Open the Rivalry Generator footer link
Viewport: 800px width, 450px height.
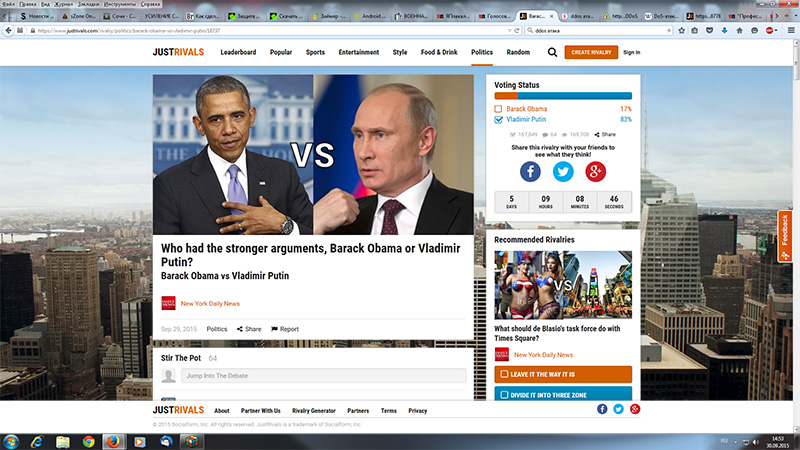pyautogui.click(x=314, y=411)
